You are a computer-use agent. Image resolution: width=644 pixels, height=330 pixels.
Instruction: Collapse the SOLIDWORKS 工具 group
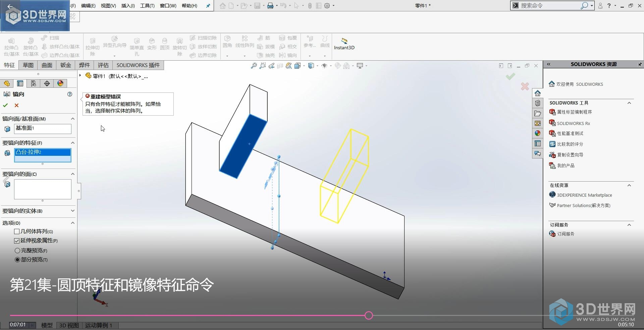[x=629, y=103]
